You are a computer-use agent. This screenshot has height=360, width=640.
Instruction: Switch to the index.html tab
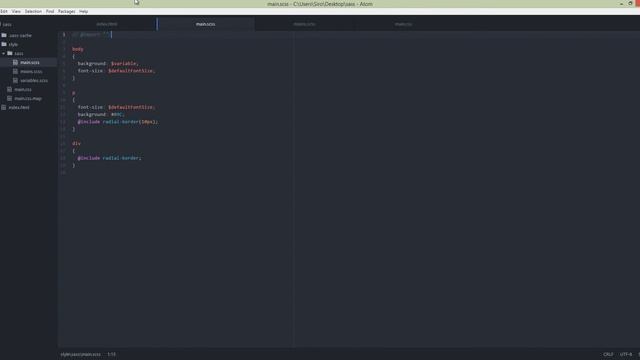pos(107,24)
